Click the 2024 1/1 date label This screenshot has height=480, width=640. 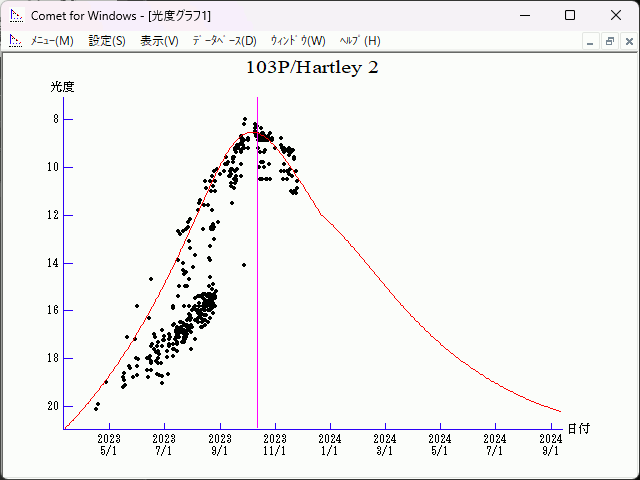tap(330, 445)
